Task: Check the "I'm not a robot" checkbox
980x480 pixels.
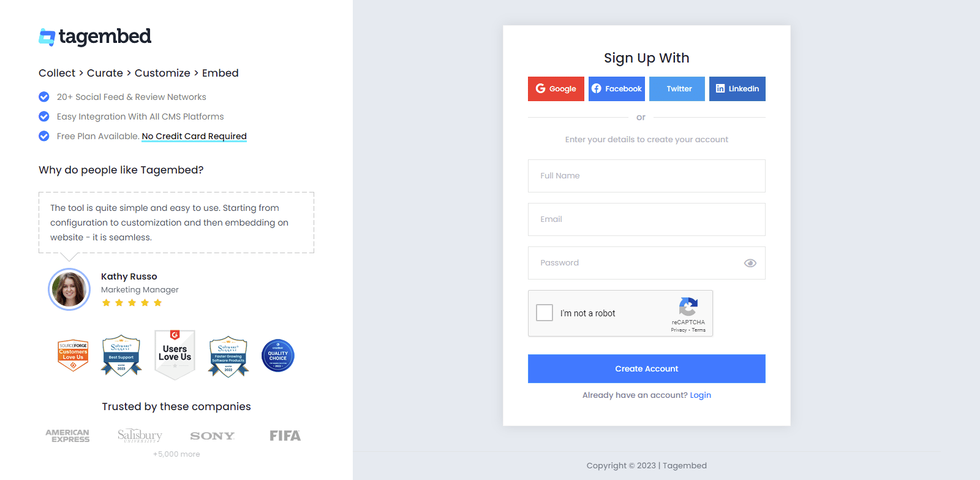Action: pos(544,313)
